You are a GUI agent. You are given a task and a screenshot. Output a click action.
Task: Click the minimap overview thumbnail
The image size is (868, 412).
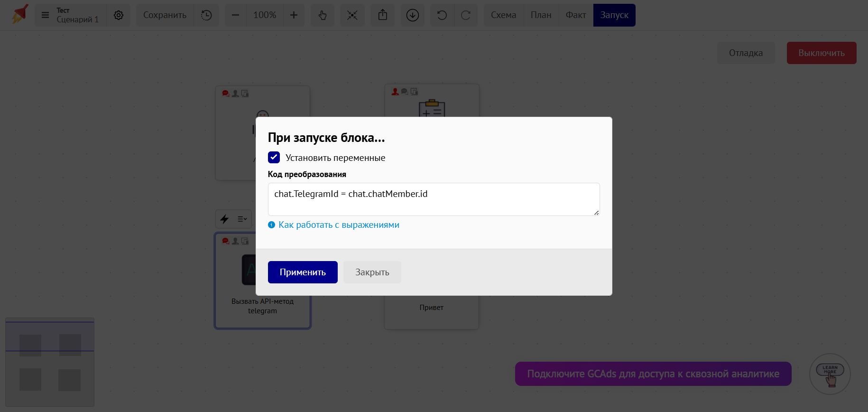(x=50, y=362)
